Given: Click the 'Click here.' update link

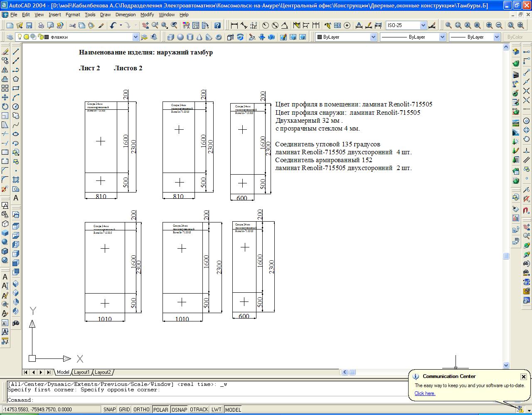Looking at the screenshot, I should (424, 393).
